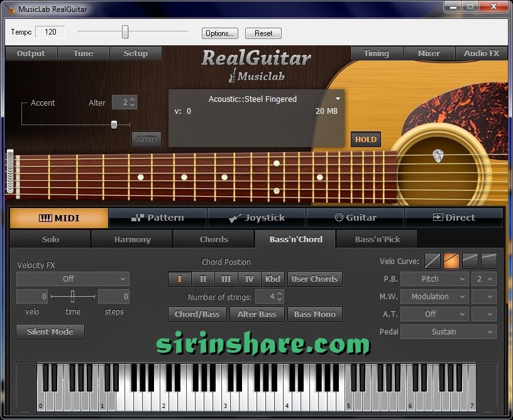Click the RealGuitar Musiclab logo
The image size is (513, 420).
pos(256,65)
